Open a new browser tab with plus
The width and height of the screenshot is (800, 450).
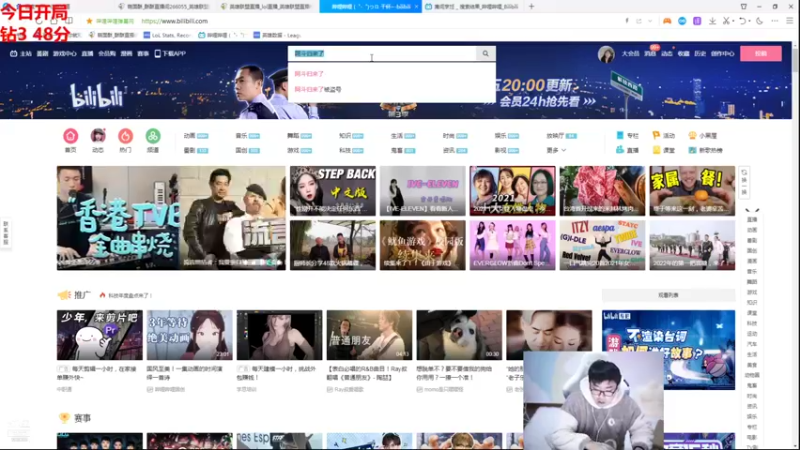pos(531,7)
